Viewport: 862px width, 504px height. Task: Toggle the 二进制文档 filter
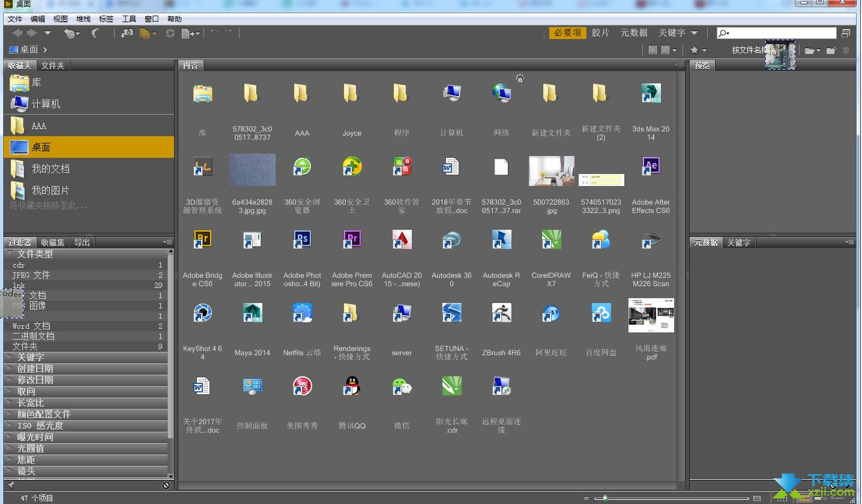(x=85, y=336)
